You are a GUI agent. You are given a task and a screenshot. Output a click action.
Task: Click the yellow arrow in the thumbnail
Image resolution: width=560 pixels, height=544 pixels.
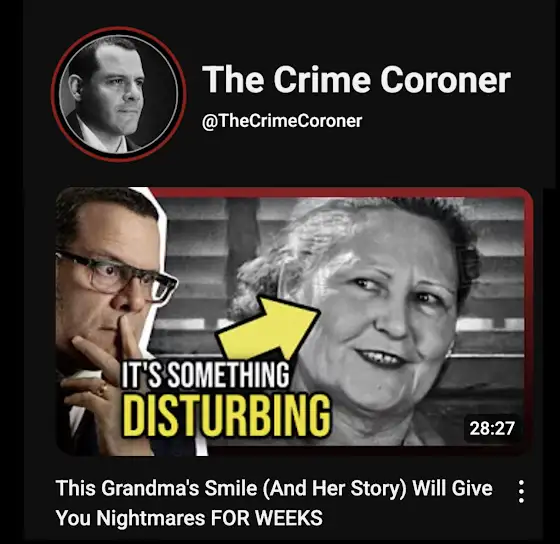(268, 328)
